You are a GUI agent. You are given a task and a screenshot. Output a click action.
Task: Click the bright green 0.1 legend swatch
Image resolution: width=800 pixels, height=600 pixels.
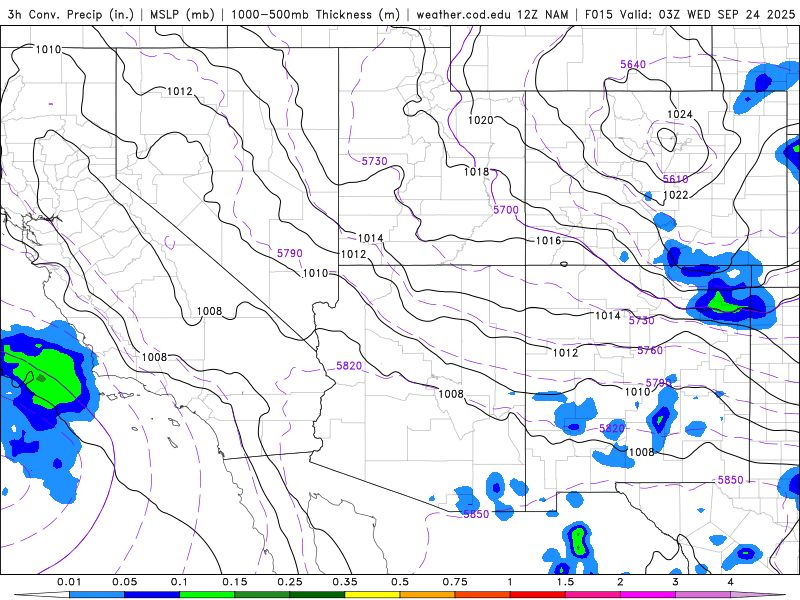pyautogui.click(x=207, y=595)
